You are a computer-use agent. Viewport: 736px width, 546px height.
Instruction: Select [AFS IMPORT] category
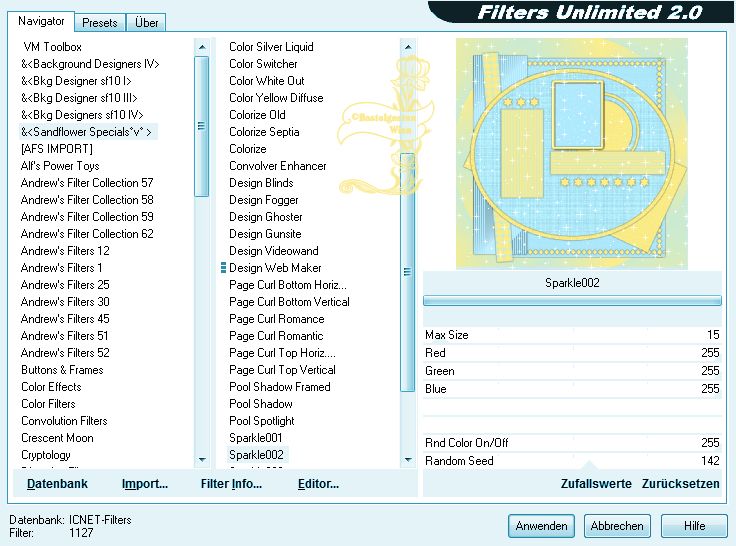tap(57, 149)
